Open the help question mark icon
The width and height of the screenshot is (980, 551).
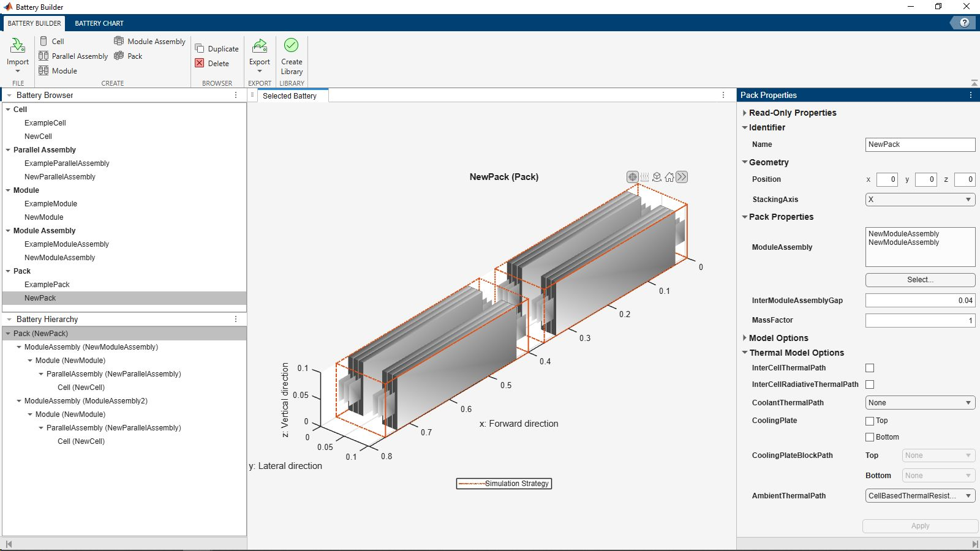click(x=965, y=23)
